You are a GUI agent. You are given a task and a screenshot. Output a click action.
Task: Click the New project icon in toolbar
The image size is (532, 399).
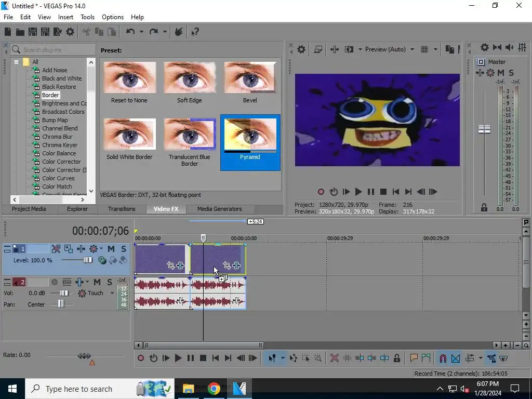pyautogui.click(x=7, y=32)
